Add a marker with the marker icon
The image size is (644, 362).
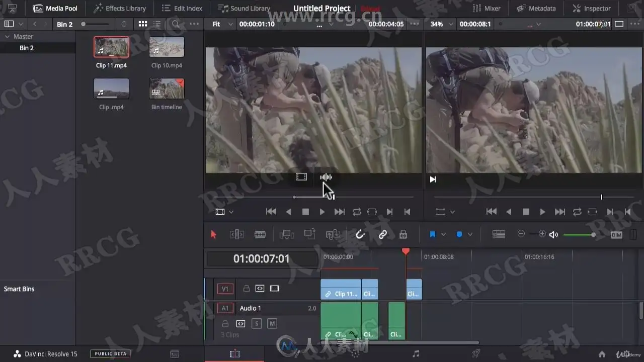click(459, 235)
